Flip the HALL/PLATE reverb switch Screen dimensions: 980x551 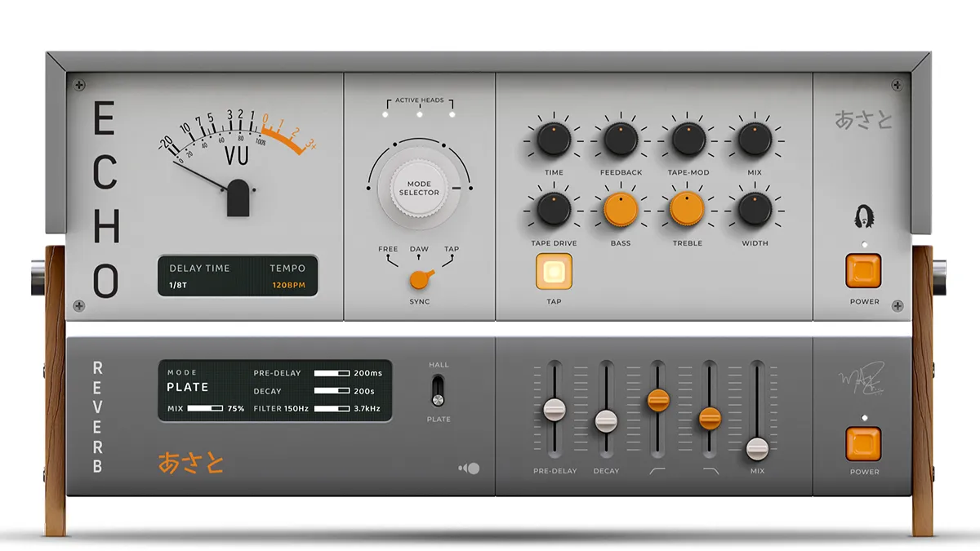coord(439,390)
